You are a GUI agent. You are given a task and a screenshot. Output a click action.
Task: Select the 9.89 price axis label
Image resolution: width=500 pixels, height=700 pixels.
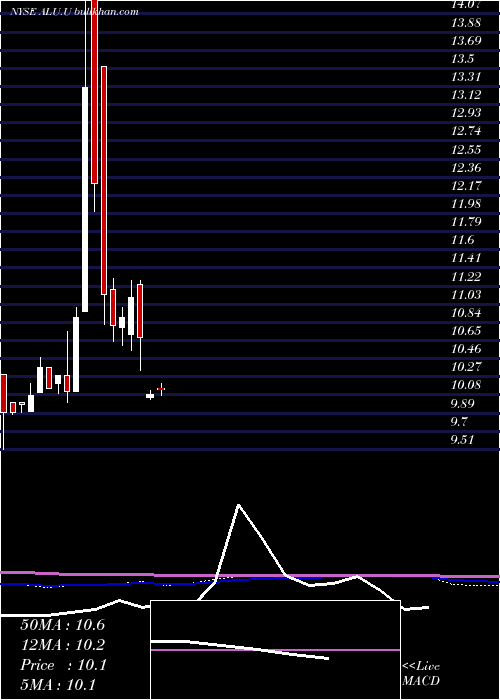tap(463, 404)
